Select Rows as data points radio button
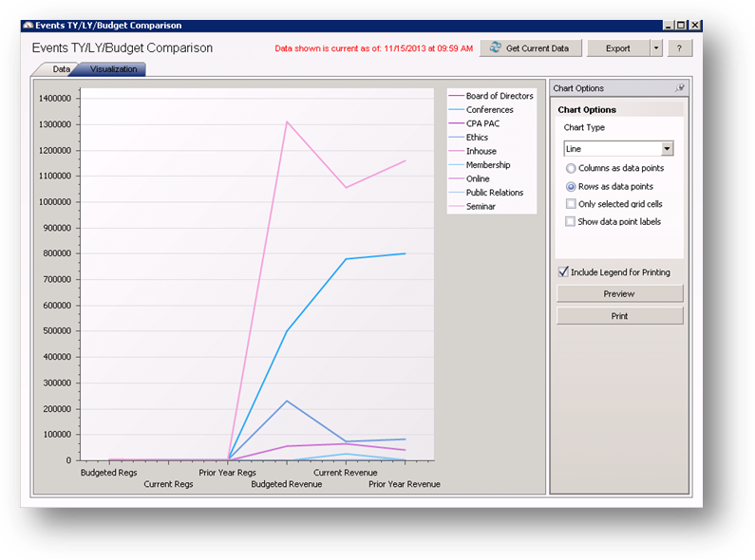This screenshot has width=755, height=560. click(571, 187)
